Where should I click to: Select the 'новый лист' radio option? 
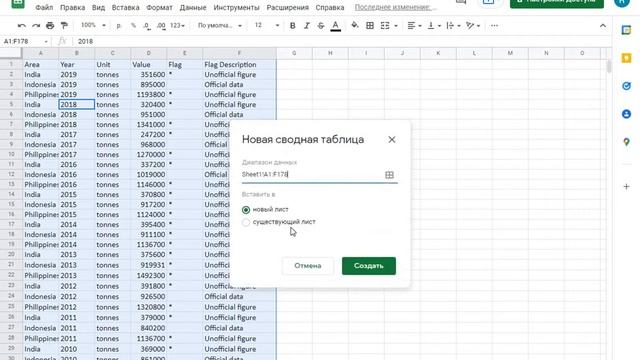point(246,209)
